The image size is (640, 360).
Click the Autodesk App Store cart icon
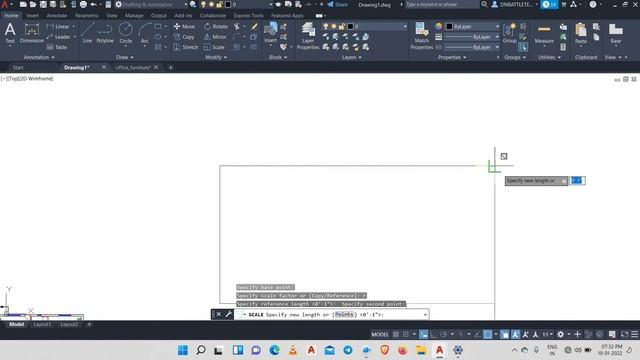564,4
